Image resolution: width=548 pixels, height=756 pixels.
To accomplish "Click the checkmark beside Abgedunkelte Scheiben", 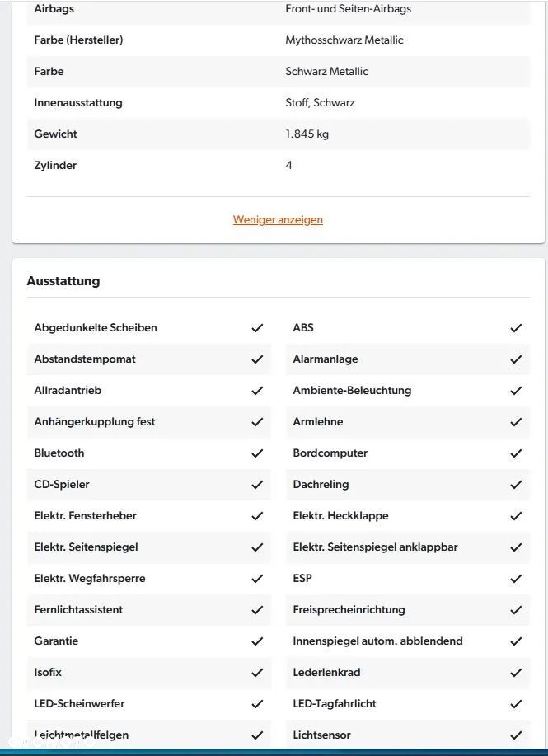I will point(257,328).
